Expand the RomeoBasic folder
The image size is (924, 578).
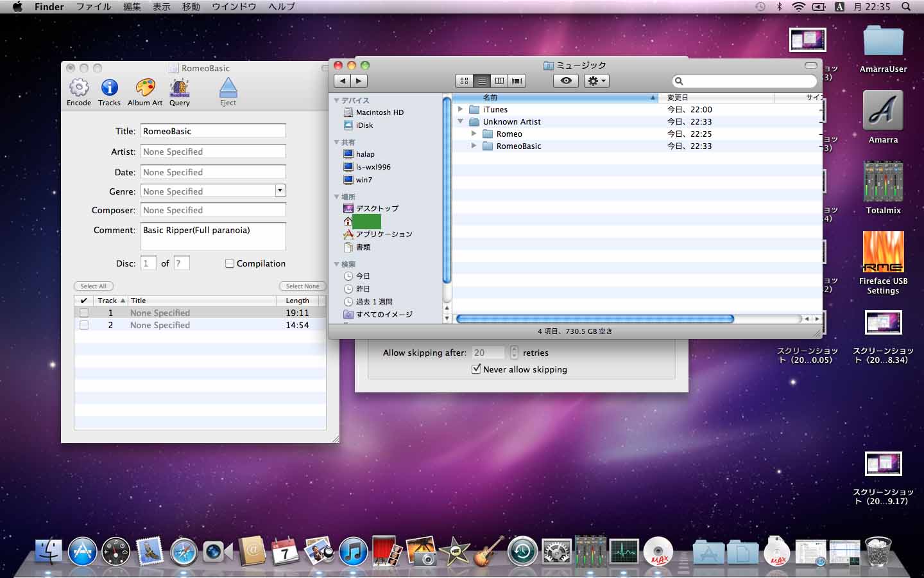(474, 146)
